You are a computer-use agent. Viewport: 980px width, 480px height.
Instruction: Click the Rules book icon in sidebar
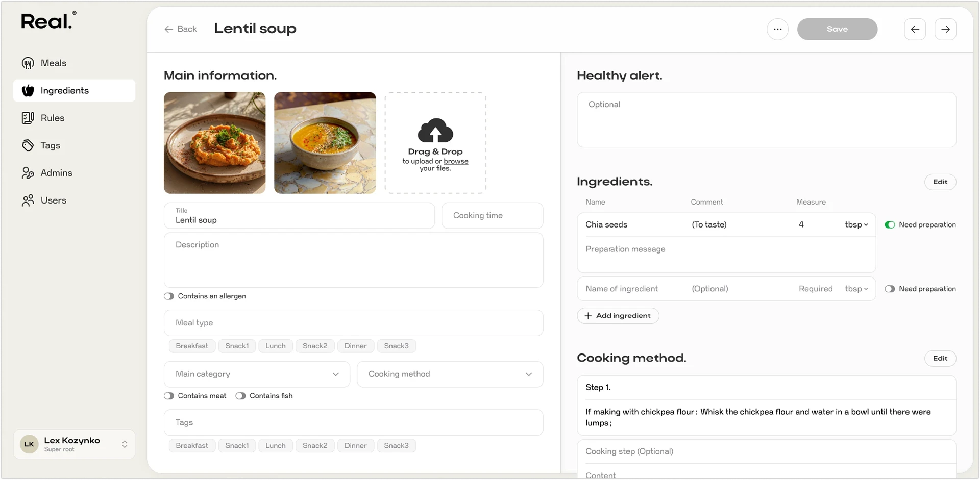(28, 118)
